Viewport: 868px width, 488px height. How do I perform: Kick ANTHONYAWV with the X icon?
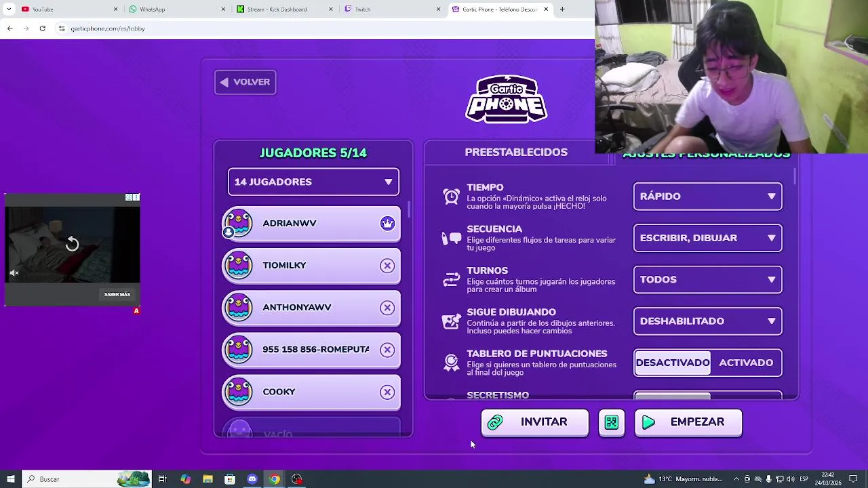point(387,308)
